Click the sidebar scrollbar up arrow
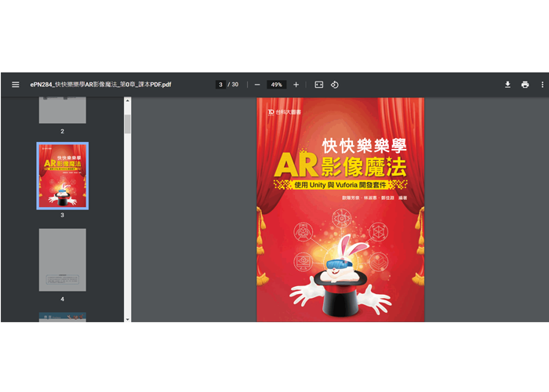This screenshot has height=392, width=549. pyautogui.click(x=128, y=102)
